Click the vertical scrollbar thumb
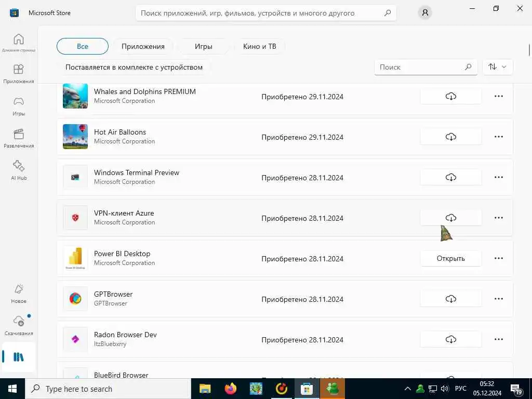 point(529,50)
